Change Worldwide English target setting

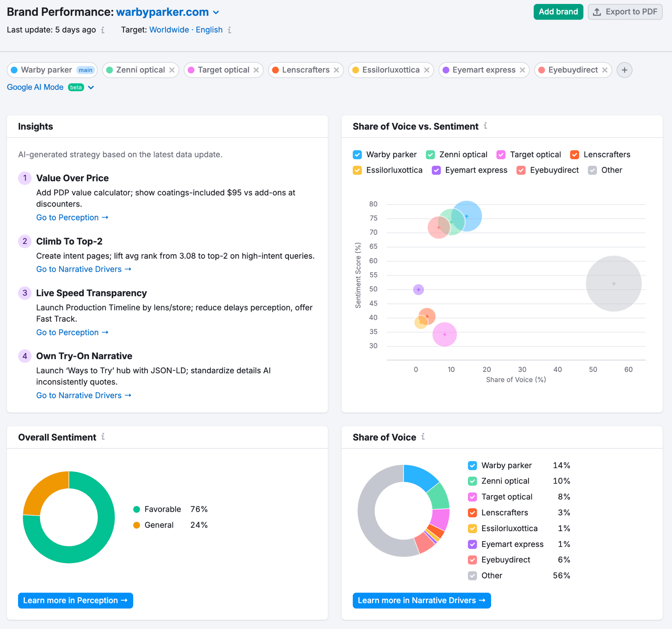point(186,30)
